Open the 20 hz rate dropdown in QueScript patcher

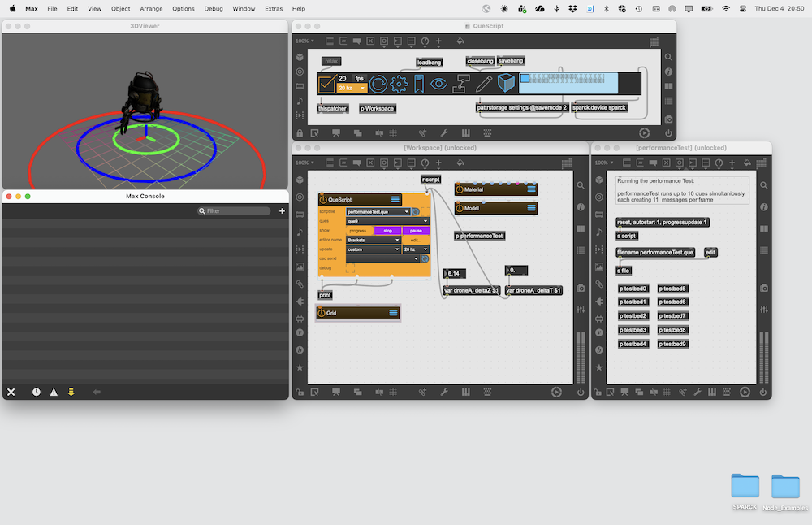pos(352,88)
